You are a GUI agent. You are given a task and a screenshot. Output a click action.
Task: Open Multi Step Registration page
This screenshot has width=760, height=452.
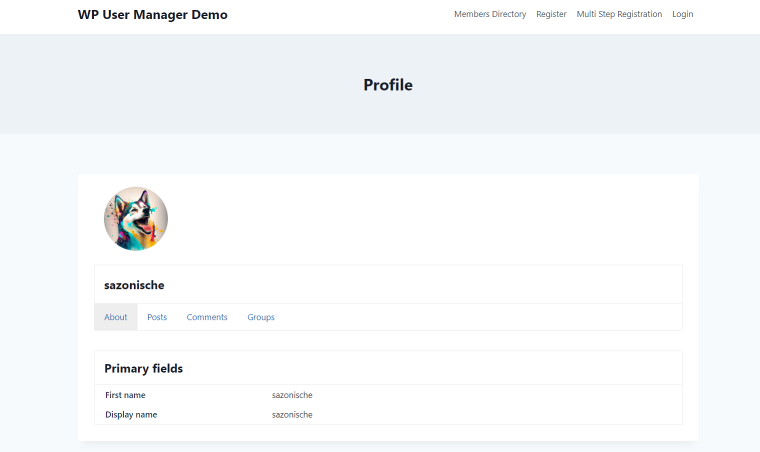point(619,14)
